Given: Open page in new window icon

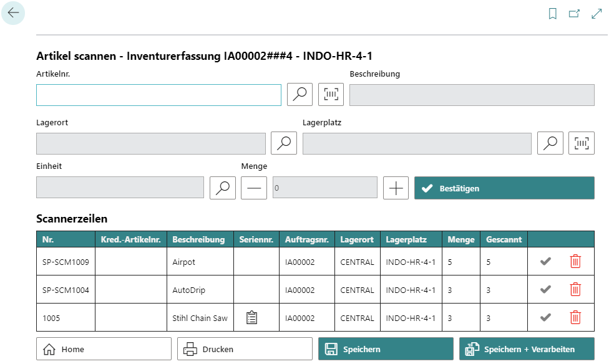Looking at the screenshot, I should point(574,14).
